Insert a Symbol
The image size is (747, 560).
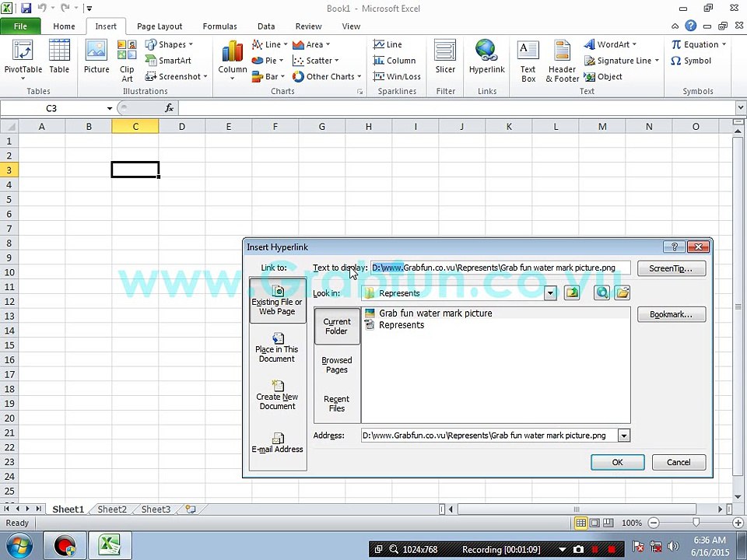691,61
